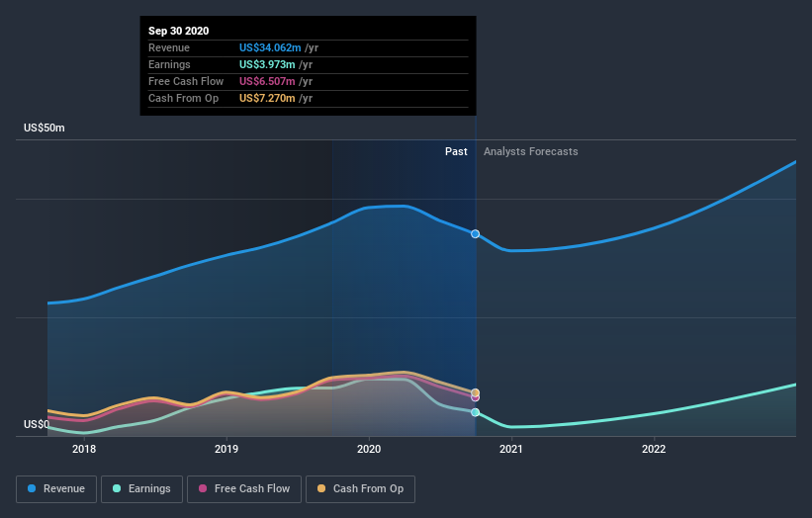Click the Cash From Op data point marker
The height and width of the screenshot is (518, 812).
point(475,392)
